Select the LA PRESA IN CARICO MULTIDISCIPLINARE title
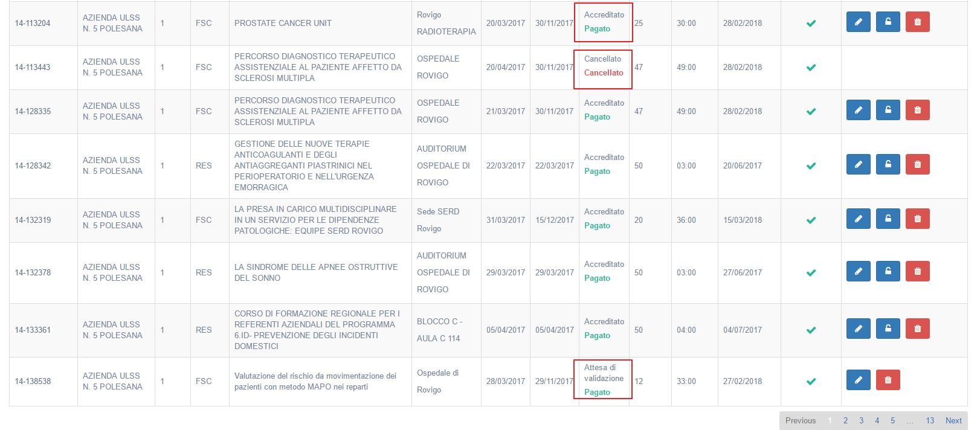Viewport: 980px width, 430px height. point(315,220)
